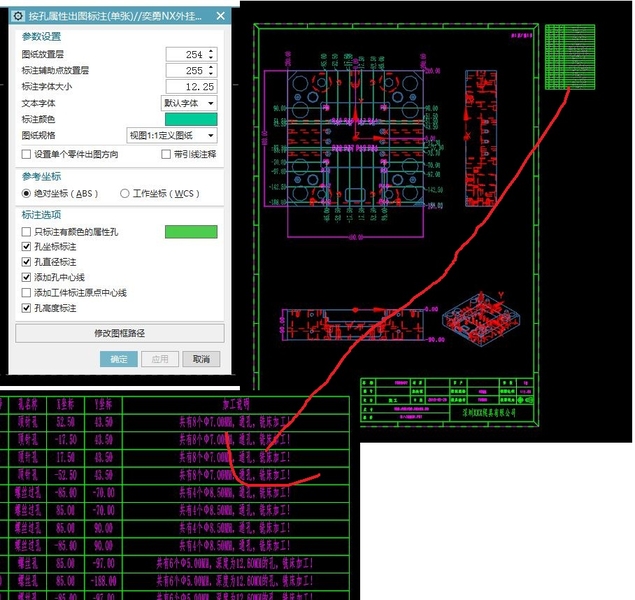Select 工作坐标 (WCS) radio button
The height and width of the screenshot is (600, 635).
point(125,194)
